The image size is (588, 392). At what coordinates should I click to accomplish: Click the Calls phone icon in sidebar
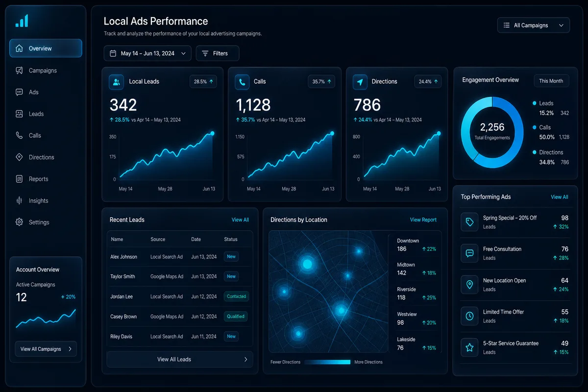(x=19, y=135)
